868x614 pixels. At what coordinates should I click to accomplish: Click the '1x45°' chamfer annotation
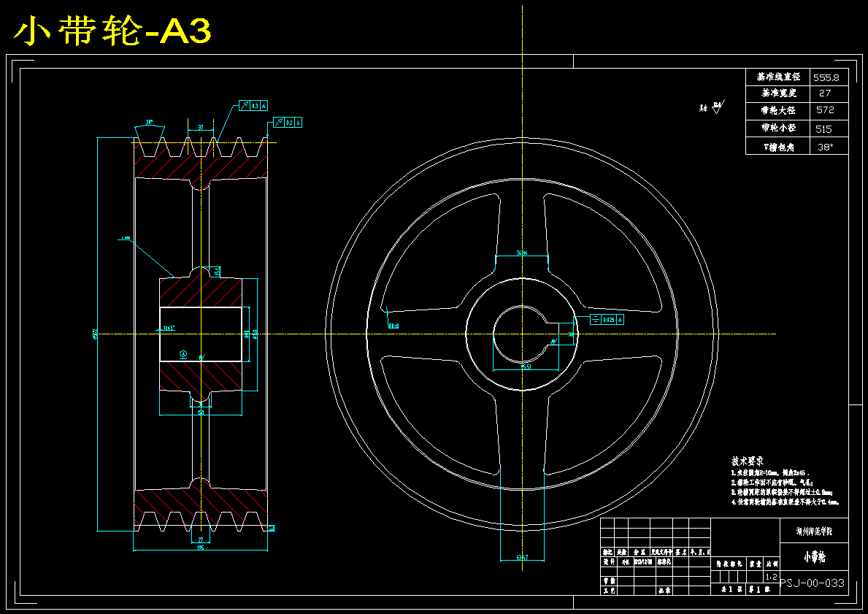coord(168,329)
